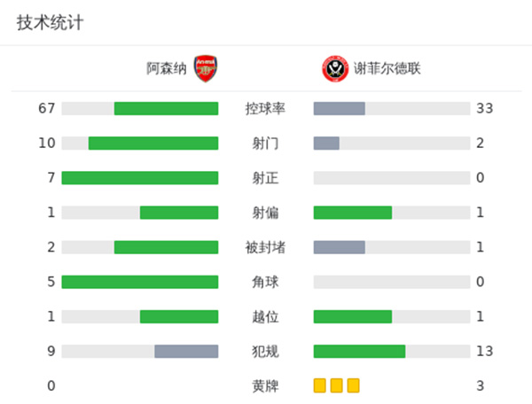Select the 技术统计 section heading
The width and height of the screenshot is (532, 404).
pos(51,23)
